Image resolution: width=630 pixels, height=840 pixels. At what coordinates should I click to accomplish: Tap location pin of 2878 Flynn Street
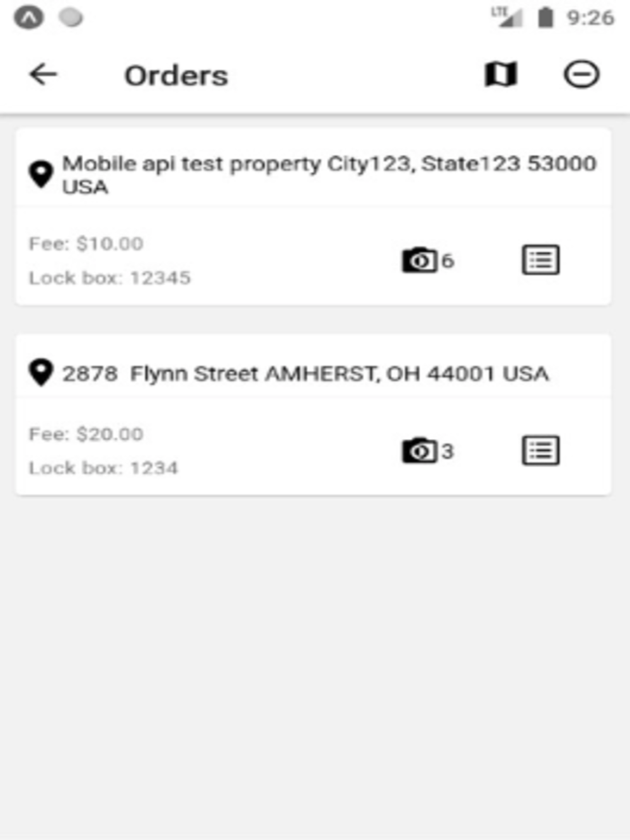tap(42, 373)
